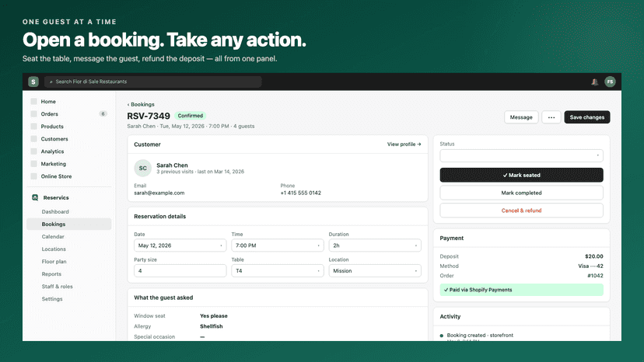Click the Analytics sidebar icon
Screen dimensions: 644x362
pos(33,151)
